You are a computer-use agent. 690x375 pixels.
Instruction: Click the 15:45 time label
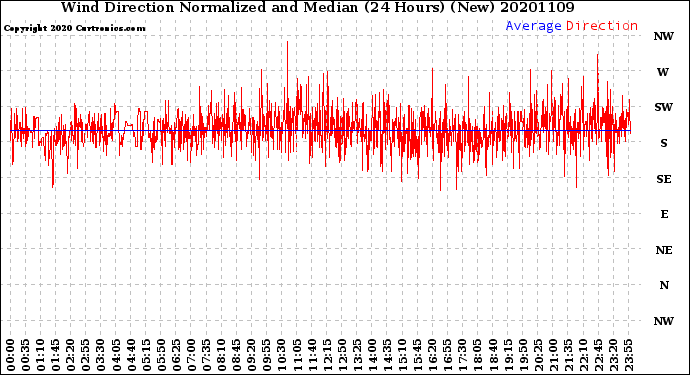coord(418,355)
